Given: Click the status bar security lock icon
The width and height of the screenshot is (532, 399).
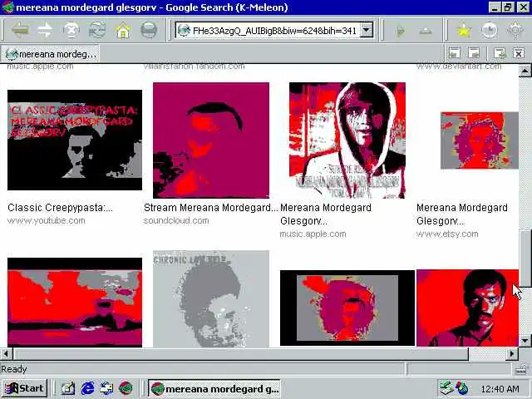Looking at the screenshot, I should coord(522,369).
